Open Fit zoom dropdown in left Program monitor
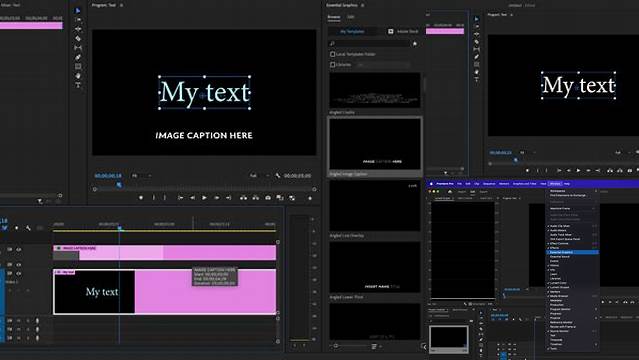This screenshot has height=360, width=639. [141, 176]
